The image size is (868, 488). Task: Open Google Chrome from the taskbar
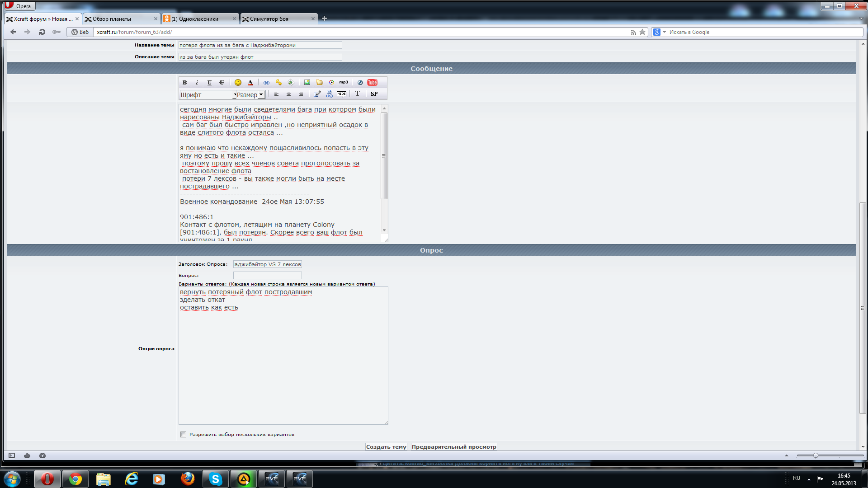[75, 479]
